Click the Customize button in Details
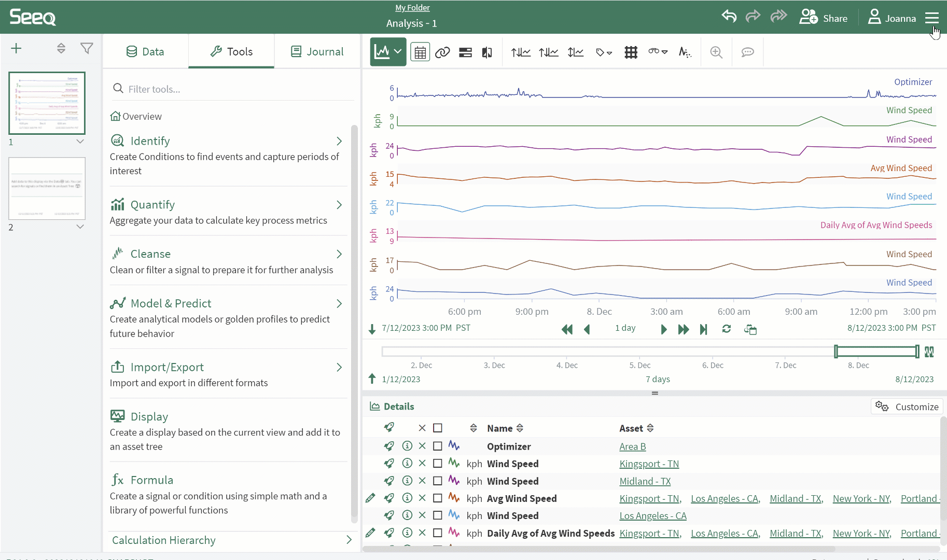947x560 pixels. [907, 407]
